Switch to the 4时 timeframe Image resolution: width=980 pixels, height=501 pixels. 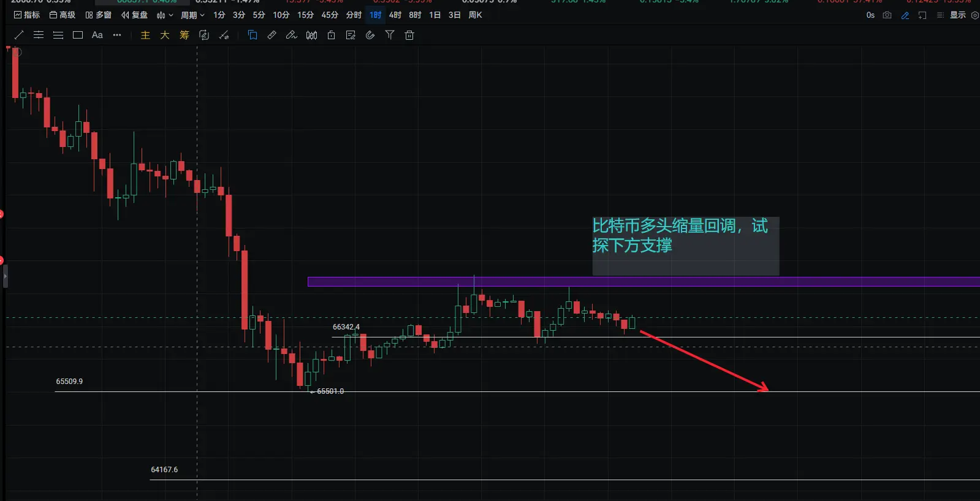point(395,15)
